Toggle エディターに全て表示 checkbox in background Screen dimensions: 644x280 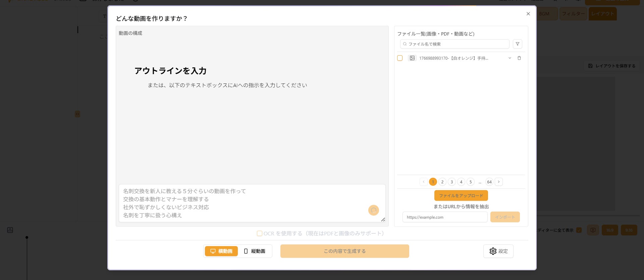pos(579,230)
